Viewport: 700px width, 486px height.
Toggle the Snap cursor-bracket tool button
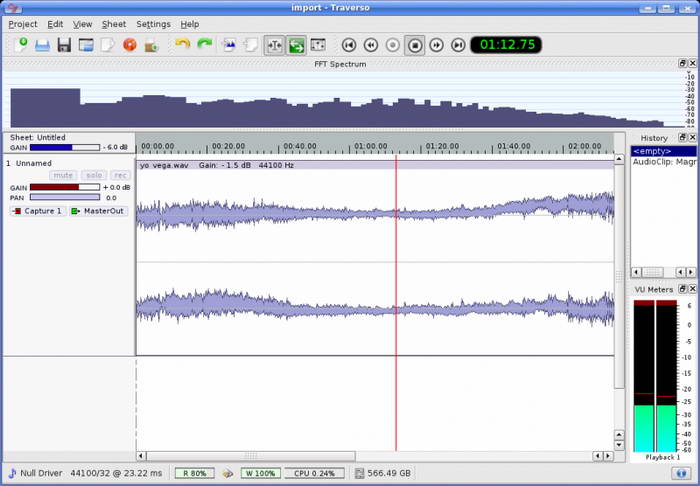274,45
